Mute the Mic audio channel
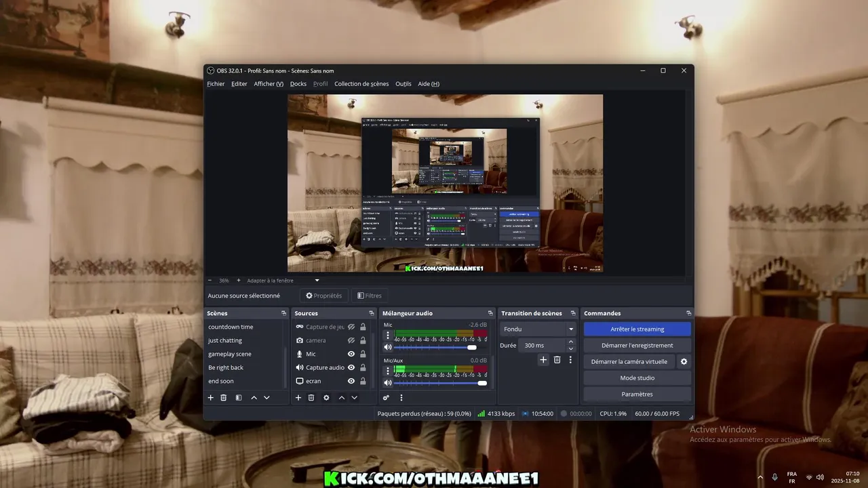The height and width of the screenshot is (488, 868). coord(388,347)
